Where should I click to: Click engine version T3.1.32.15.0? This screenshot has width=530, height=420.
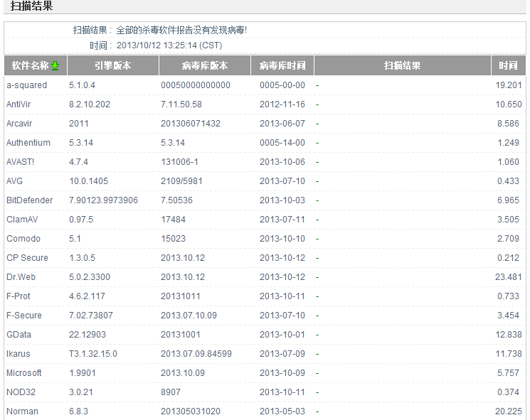click(x=93, y=354)
